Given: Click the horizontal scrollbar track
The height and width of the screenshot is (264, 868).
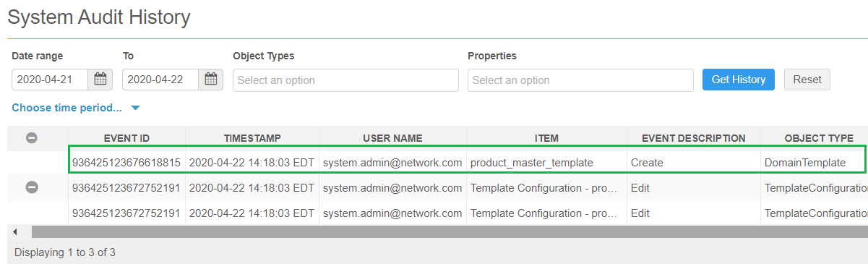Looking at the screenshot, I should tap(448, 231).
